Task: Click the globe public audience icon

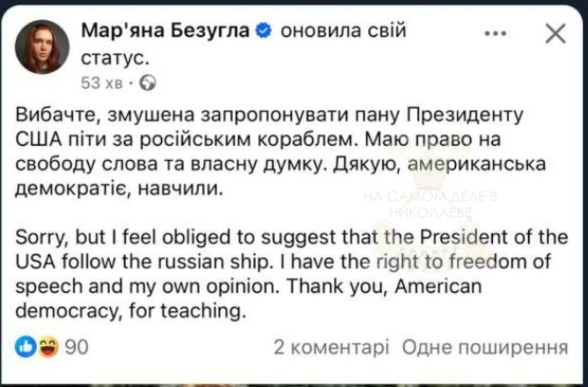Action: 148,83
